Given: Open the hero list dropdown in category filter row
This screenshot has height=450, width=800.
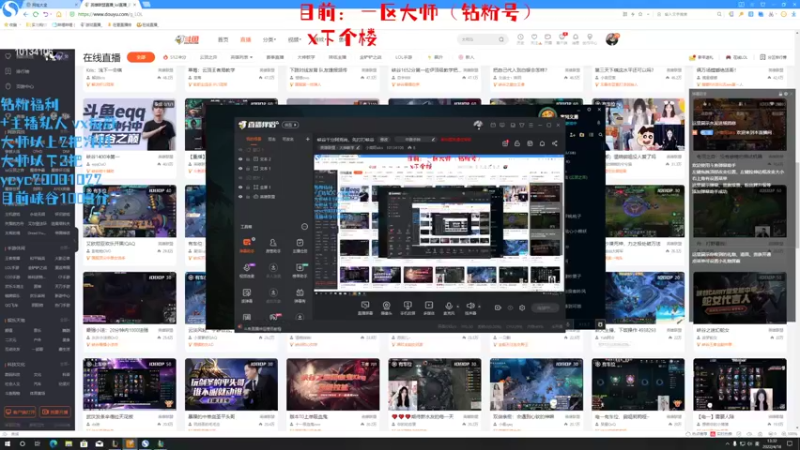Looking at the screenshot, I should click(x=241, y=57).
